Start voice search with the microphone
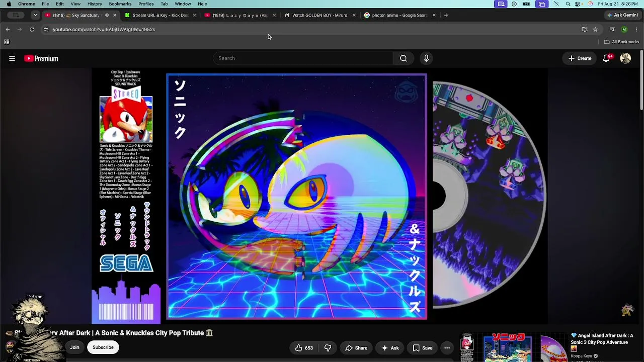Screen dimensions: 644x362 click(426, 58)
